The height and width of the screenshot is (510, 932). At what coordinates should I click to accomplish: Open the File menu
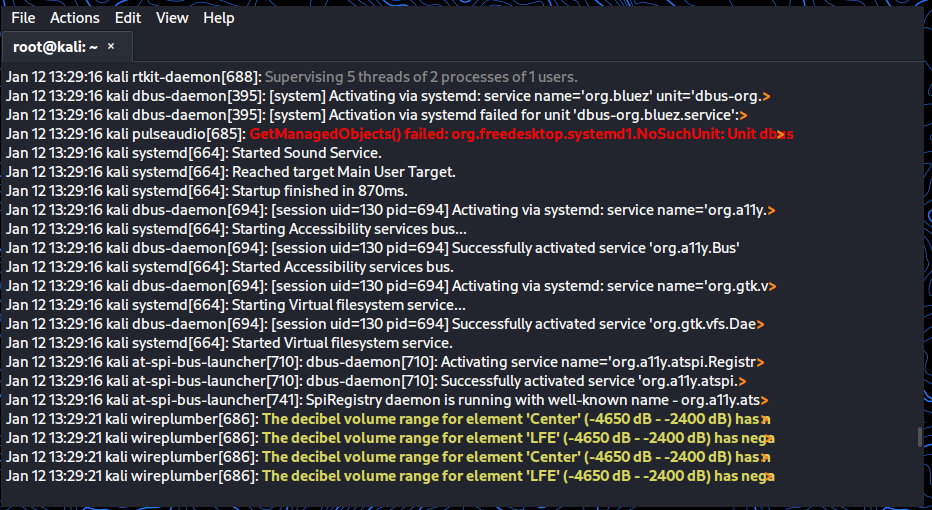[23, 18]
